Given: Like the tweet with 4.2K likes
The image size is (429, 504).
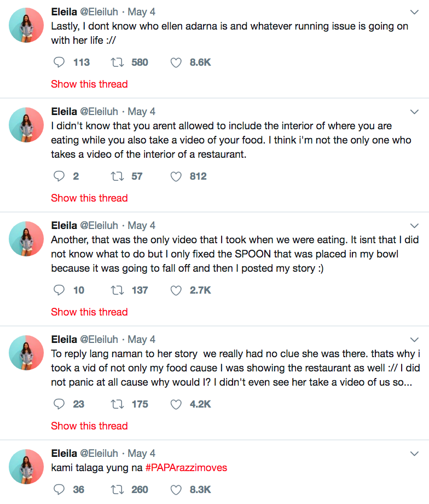Looking at the screenshot, I should [x=176, y=404].
